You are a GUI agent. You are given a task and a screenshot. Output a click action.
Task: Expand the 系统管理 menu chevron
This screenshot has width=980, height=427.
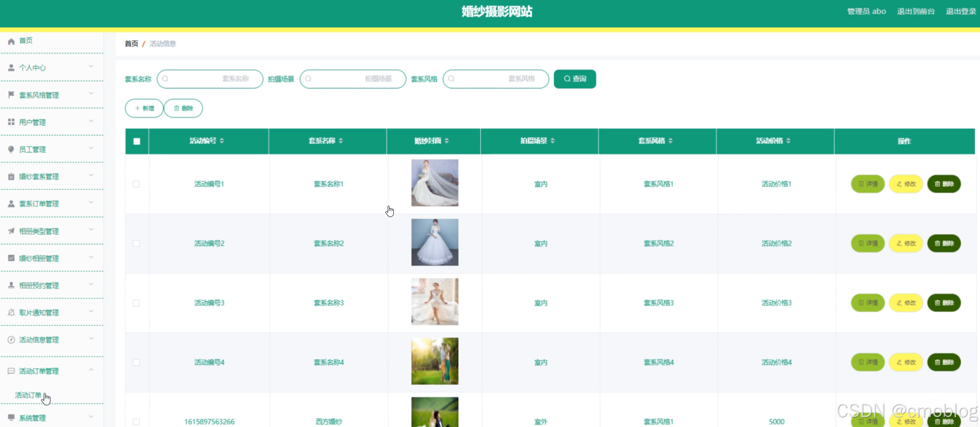pyautogui.click(x=91, y=417)
